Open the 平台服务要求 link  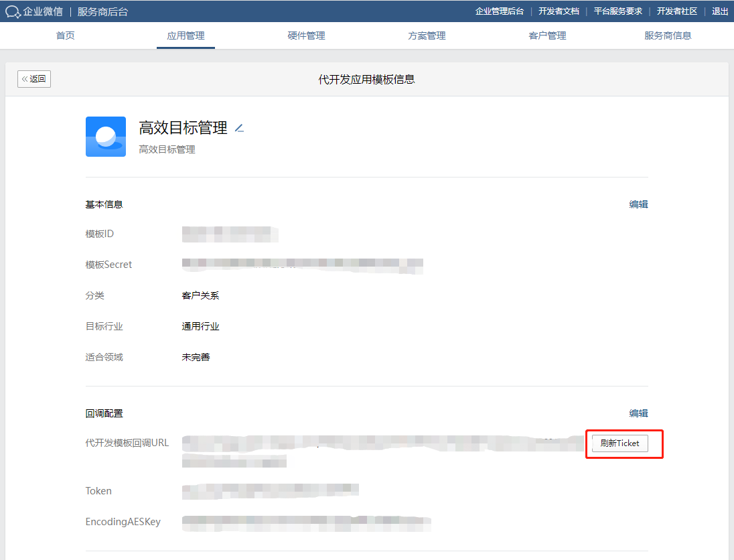(x=617, y=11)
